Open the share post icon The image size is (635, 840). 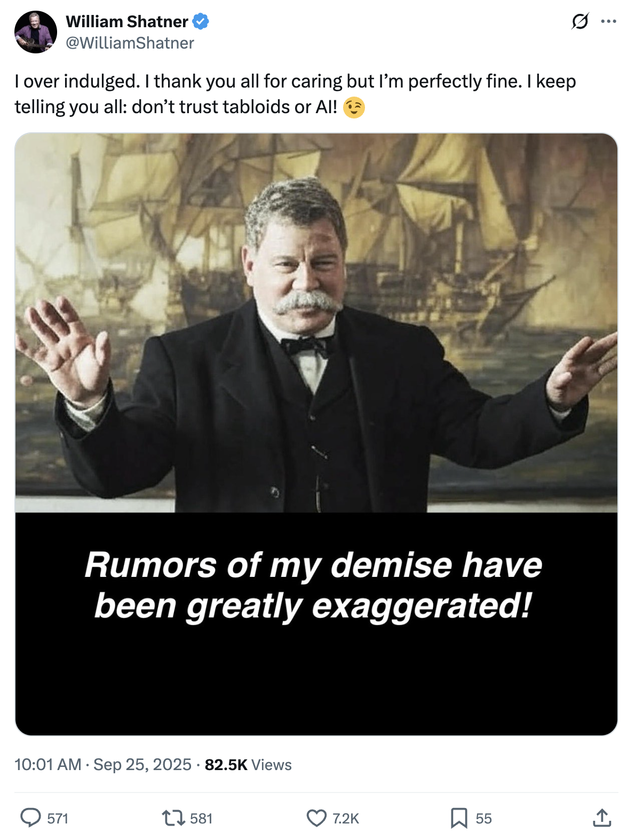(x=602, y=818)
